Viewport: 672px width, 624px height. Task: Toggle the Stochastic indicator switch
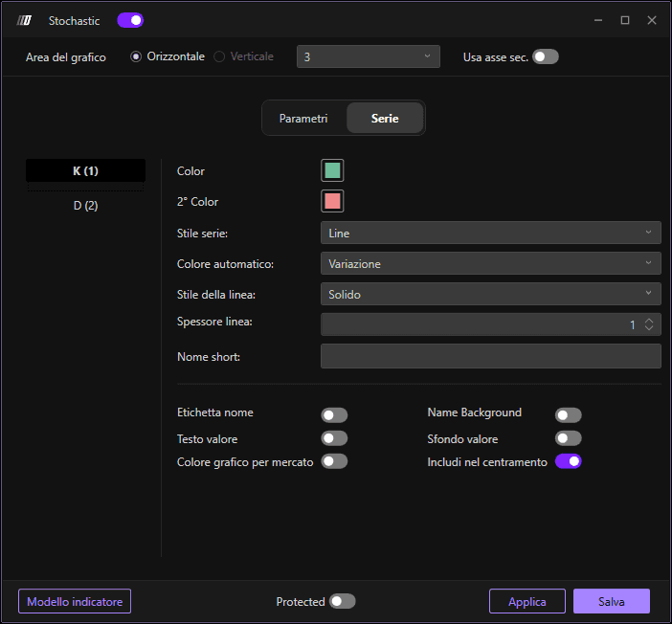click(130, 20)
